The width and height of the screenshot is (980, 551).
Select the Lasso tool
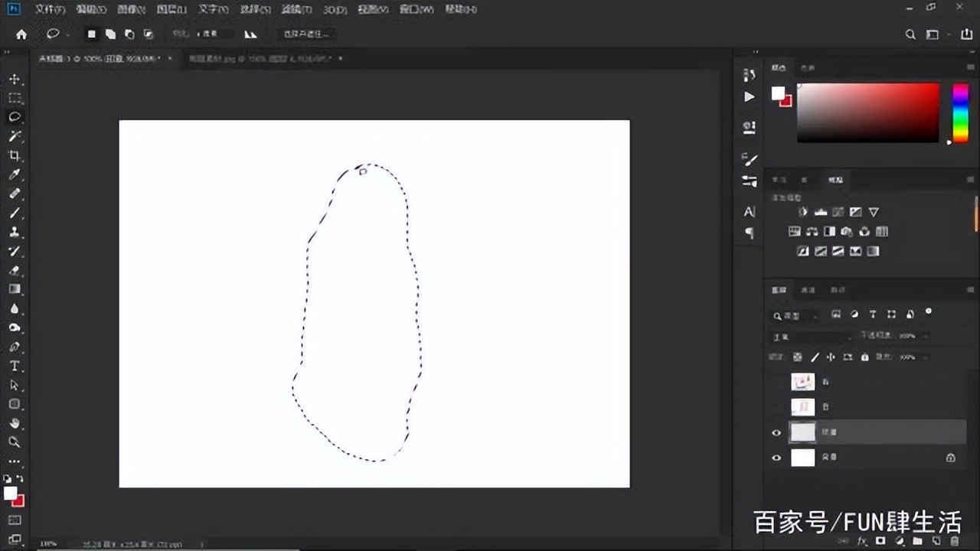14,117
